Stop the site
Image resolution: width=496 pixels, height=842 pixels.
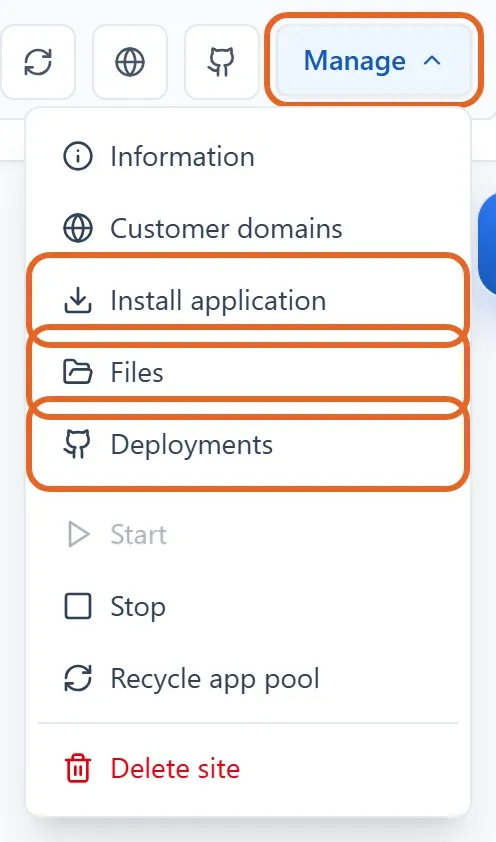pos(248,607)
